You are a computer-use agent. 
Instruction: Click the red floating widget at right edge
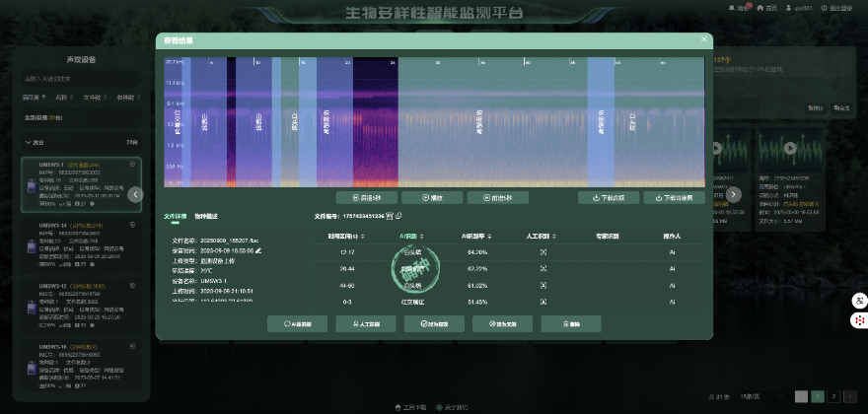pos(859,319)
